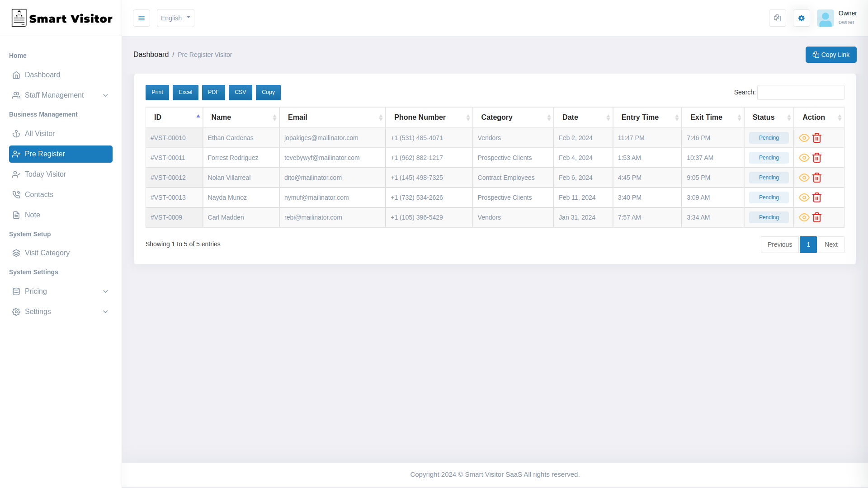Click the Note document icon
The width and height of the screenshot is (868, 488).
click(x=16, y=215)
